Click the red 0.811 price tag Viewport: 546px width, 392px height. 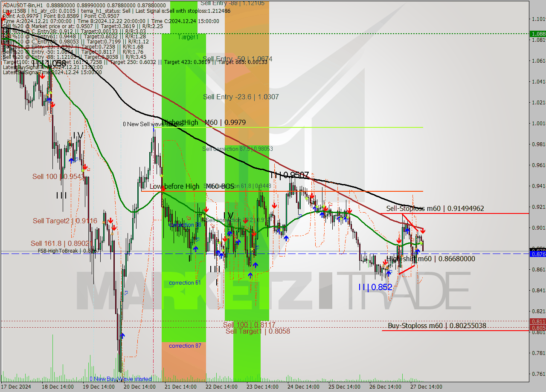pyautogui.click(x=537, y=321)
